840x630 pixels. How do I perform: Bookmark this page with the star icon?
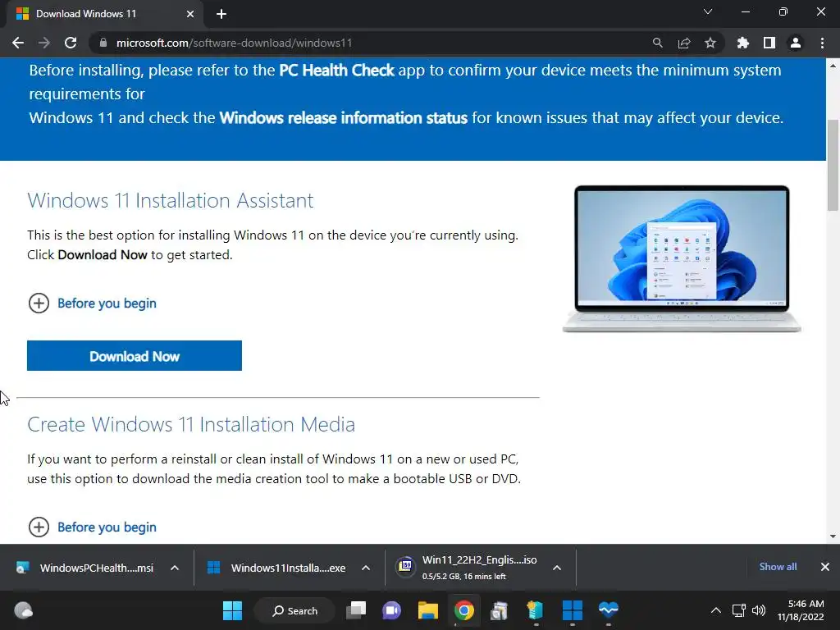(x=710, y=43)
